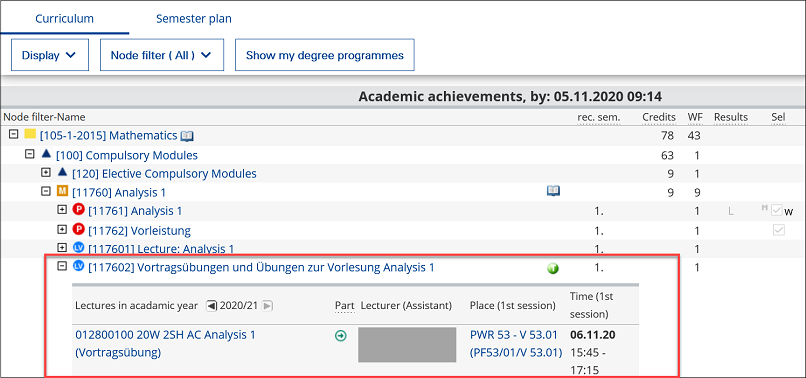Click the L result of [11761] Analysis 1
This screenshot has width=806, height=378.
[730, 211]
